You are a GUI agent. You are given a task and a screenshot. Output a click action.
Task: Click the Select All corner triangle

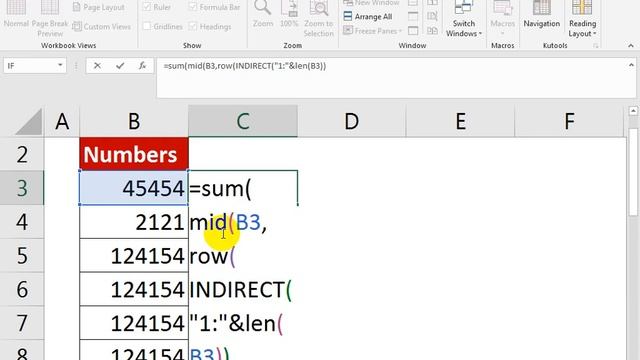tap(29, 122)
